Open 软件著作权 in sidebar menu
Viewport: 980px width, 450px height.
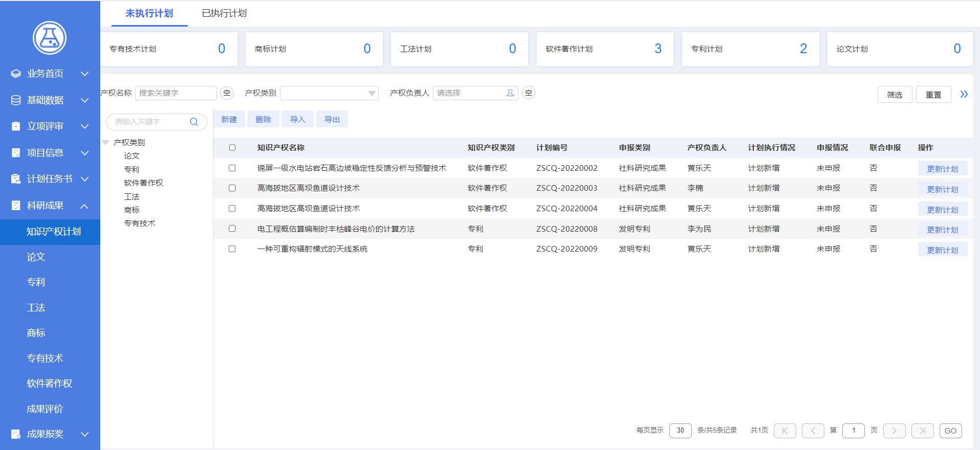(x=50, y=384)
